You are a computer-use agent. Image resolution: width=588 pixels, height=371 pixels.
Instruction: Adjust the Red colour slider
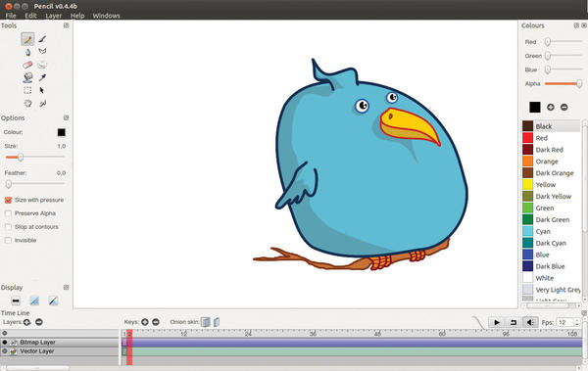(563, 41)
